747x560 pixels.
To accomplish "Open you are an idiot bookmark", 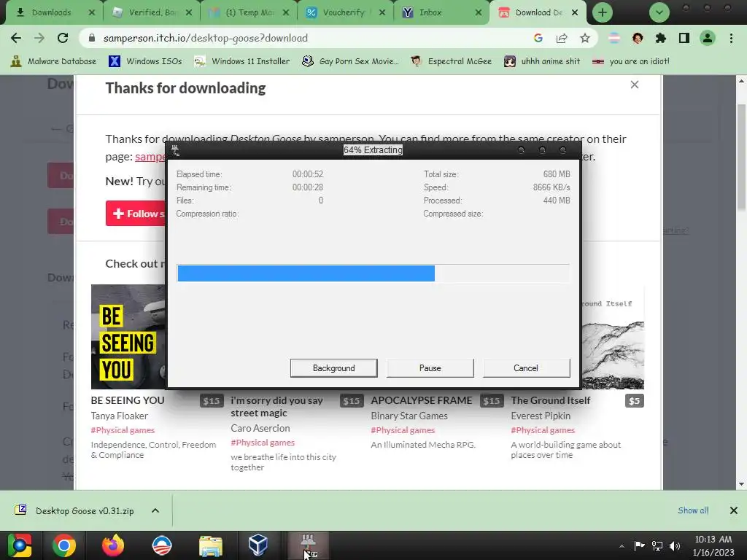I will tap(631, 61).
